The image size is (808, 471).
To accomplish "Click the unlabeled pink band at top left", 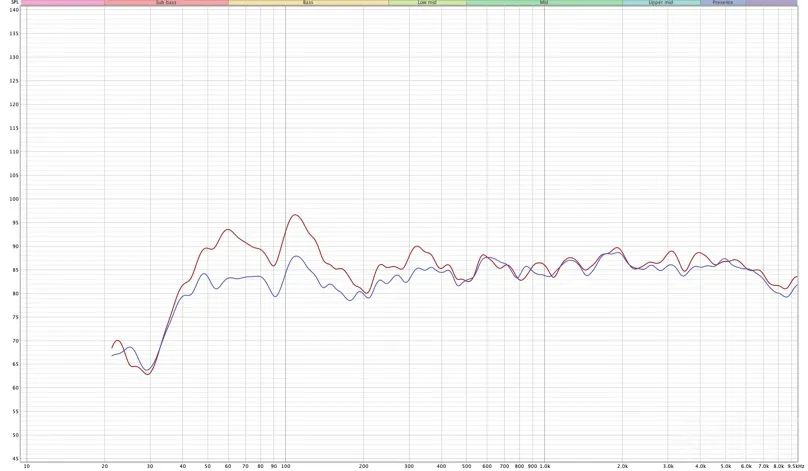I will (62, 3).
